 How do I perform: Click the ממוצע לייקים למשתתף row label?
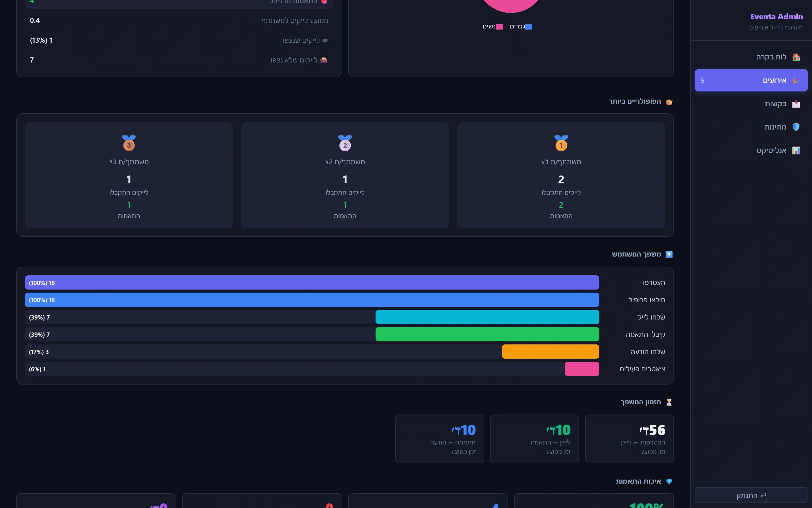tap(295, 21)
